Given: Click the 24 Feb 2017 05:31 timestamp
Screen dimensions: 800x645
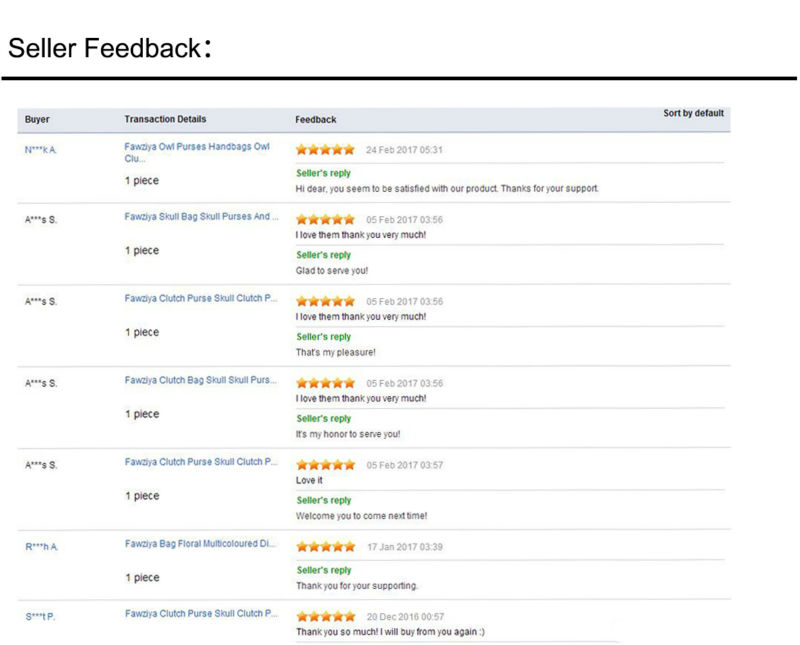Looking at the screenshot, I should coord(404,150).
